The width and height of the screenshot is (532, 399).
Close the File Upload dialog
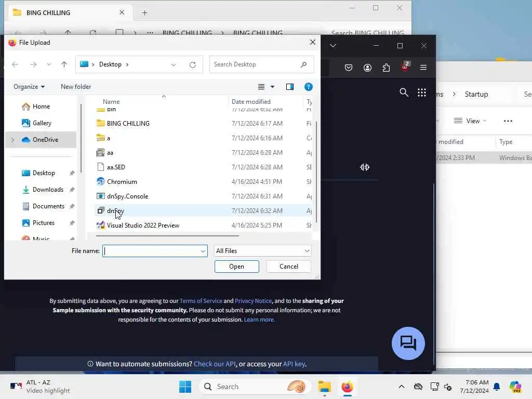click(312, 42)
